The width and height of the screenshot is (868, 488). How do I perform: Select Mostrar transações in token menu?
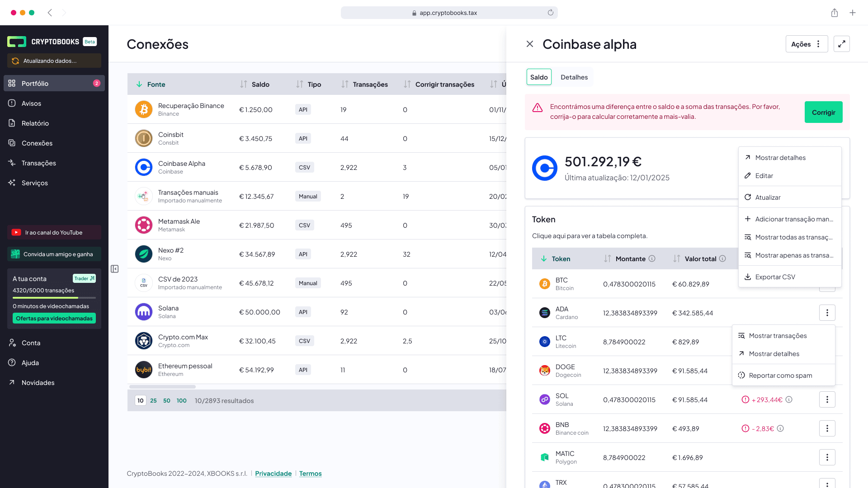(x=783, y=335)
